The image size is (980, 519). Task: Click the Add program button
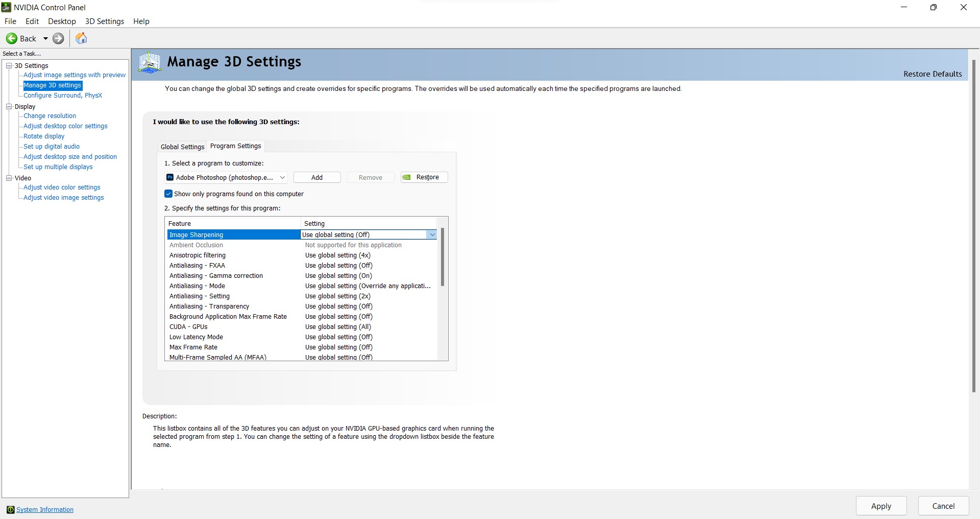click(317, 177)
